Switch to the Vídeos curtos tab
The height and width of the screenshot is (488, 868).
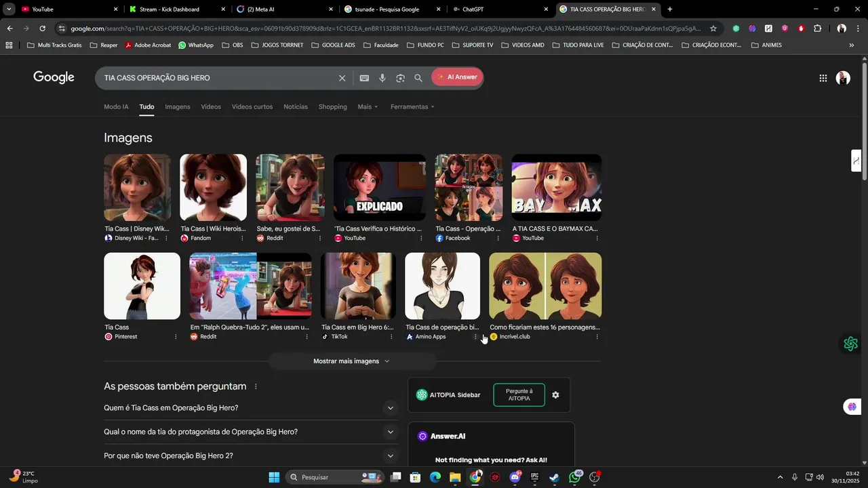point(252,107)
